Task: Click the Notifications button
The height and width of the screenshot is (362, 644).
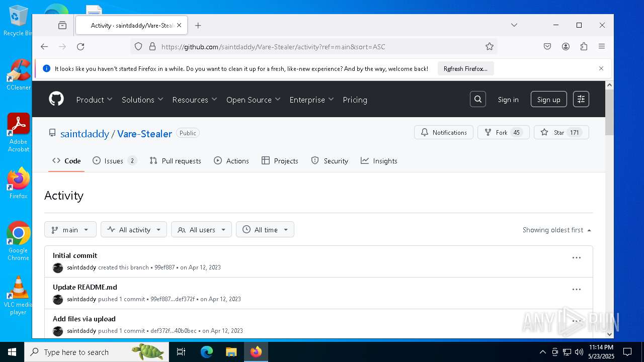Action: pos(444,132)
